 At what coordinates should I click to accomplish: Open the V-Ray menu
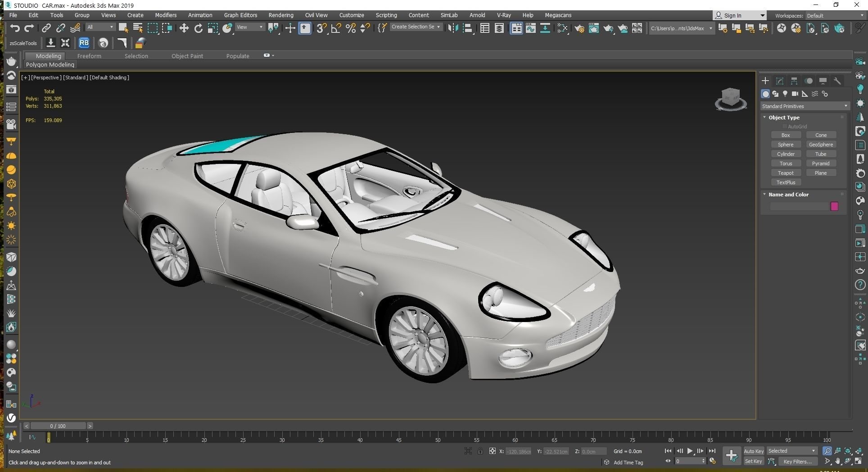504,15
